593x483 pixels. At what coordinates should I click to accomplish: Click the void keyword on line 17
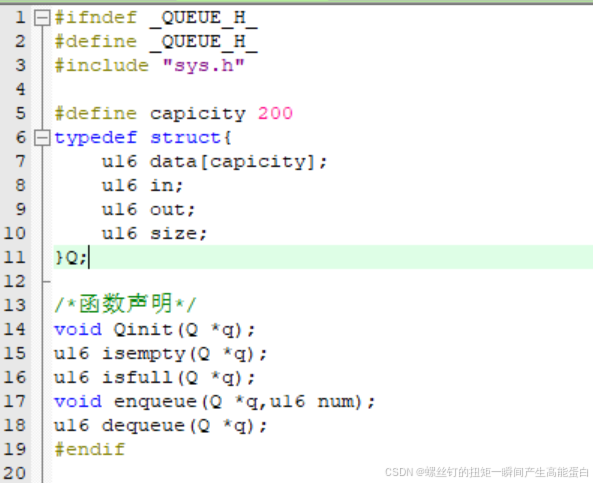coord(78,402)
